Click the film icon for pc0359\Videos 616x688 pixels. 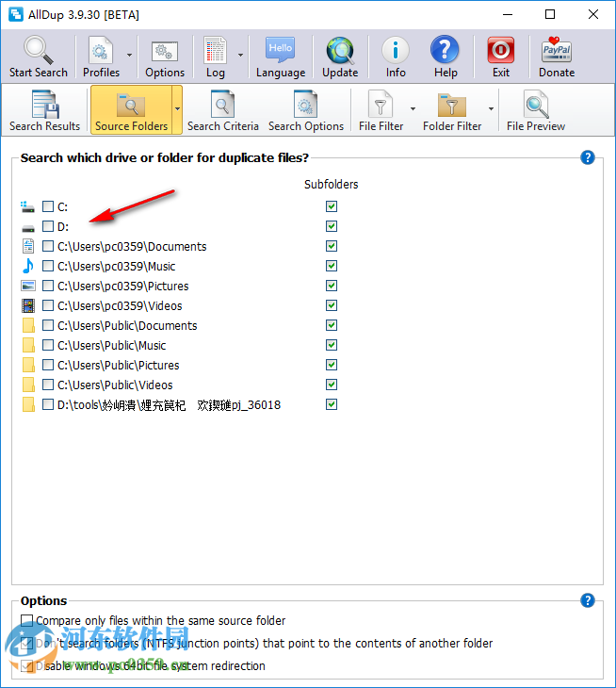(28, 305)
